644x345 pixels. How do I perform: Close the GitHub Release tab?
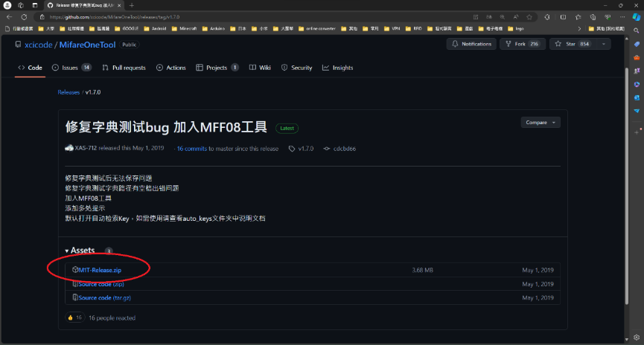[x=119, y=5]
